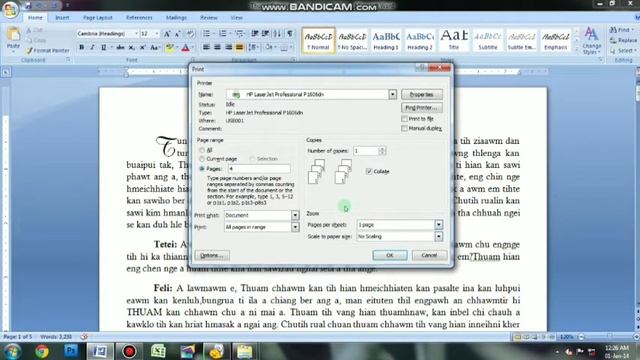Click the Decrease Indent icon

pos(255,34)
